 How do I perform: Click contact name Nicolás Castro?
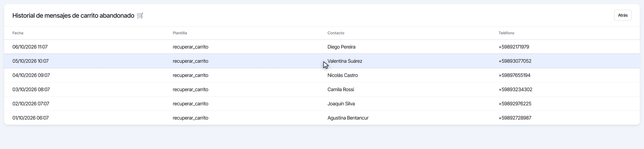pyautogui.click(x=342, y=75)
